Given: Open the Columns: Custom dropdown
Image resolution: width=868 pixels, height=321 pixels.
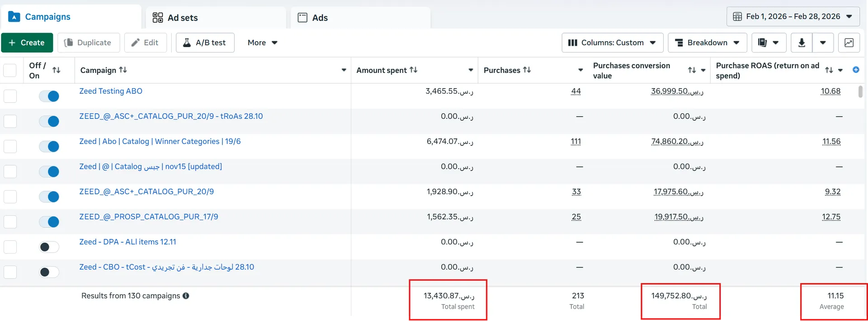Looking at the screenshot, I should [x=613, y=43].
